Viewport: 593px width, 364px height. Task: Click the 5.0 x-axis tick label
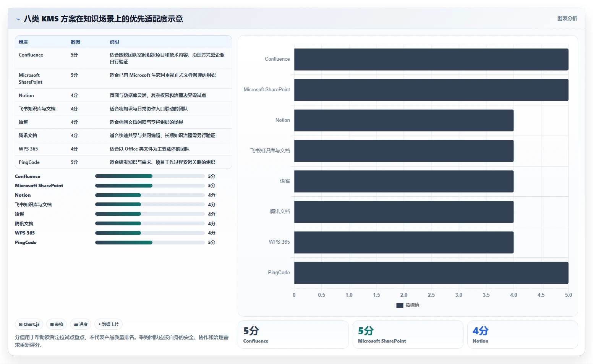(x=569, y=295)
